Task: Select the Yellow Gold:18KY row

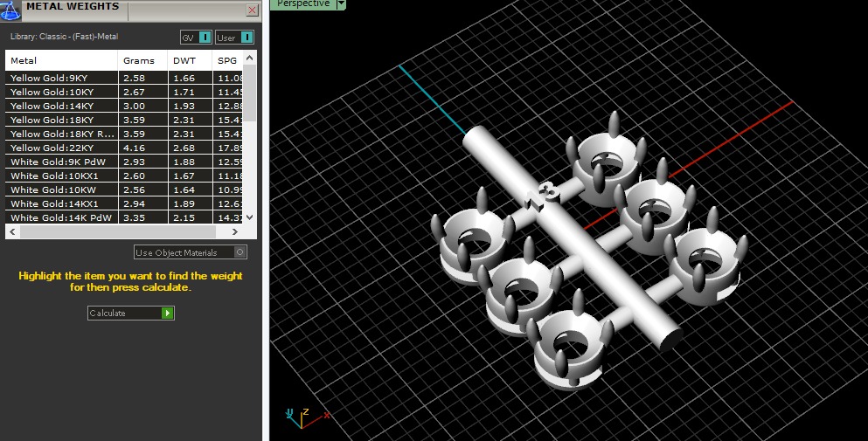Action: pos(124,120)
